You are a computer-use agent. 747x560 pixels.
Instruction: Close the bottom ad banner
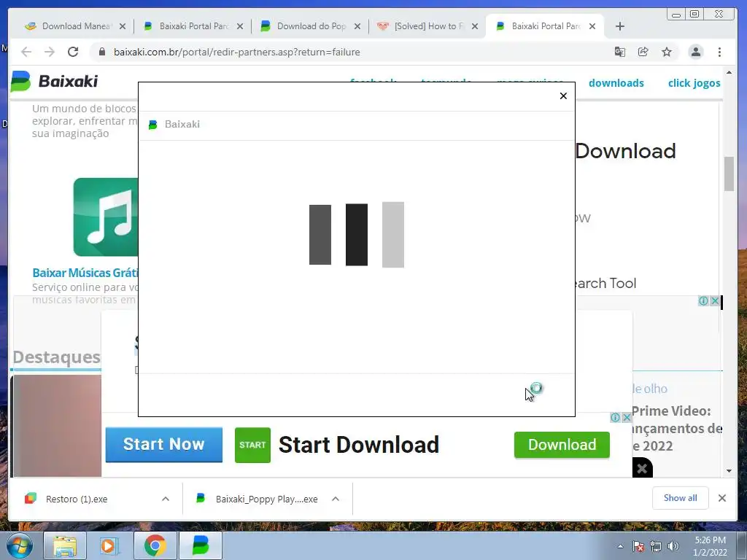click(x=627, y=418)
